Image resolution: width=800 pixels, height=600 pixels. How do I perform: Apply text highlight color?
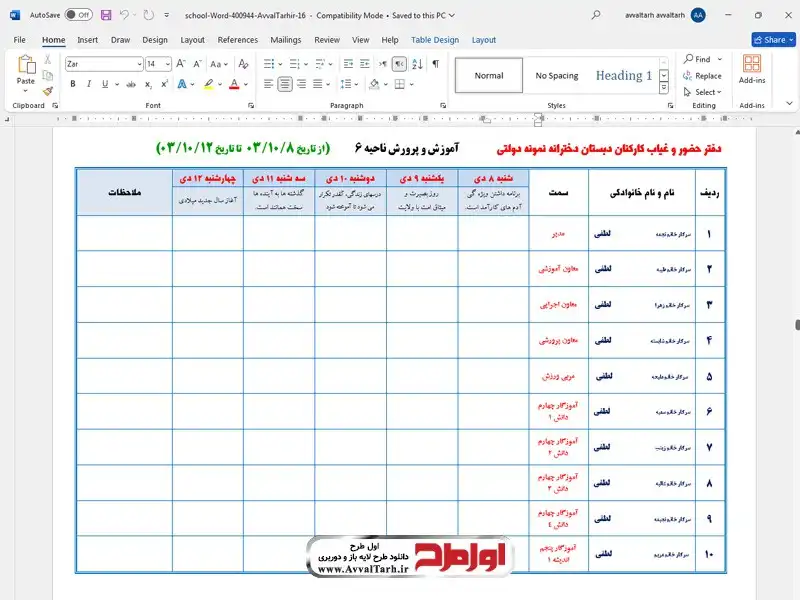tap(209, 84)
